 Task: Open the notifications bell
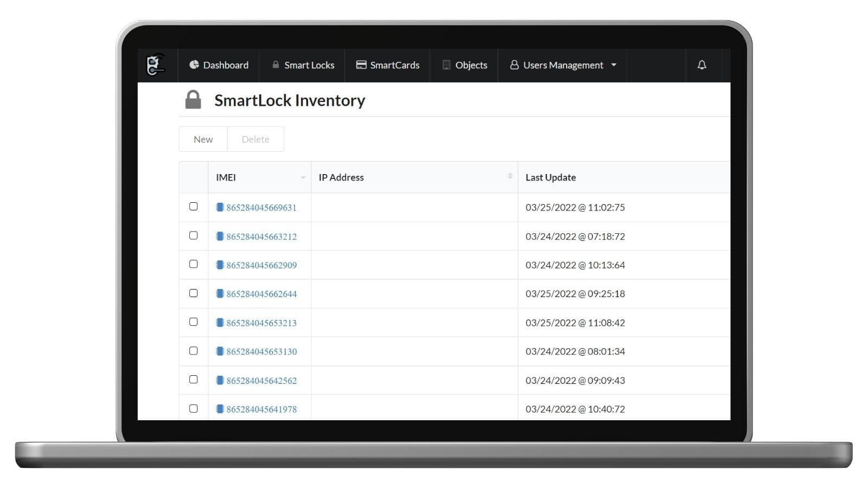(701, 65)
